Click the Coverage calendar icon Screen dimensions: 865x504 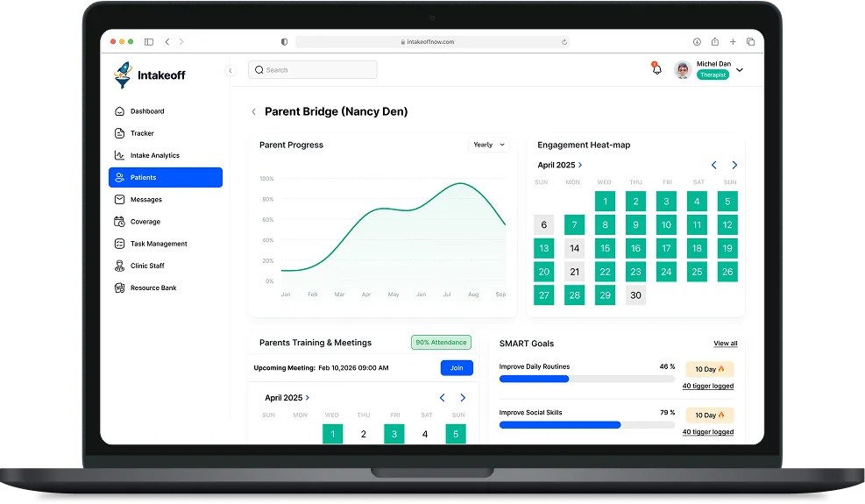pos(119,222)
